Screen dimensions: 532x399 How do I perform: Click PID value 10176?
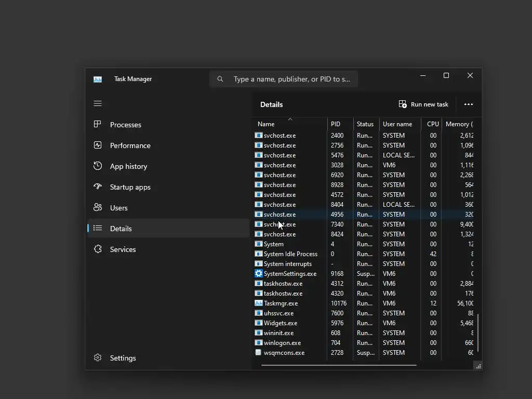[x=339, y=303]
